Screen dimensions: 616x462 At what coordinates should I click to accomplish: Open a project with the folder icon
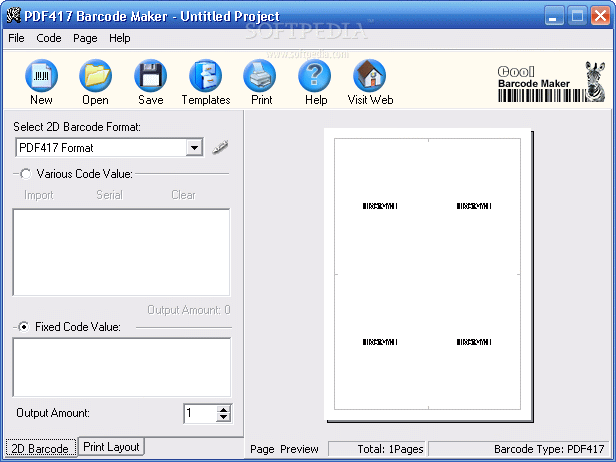(95, 75)
